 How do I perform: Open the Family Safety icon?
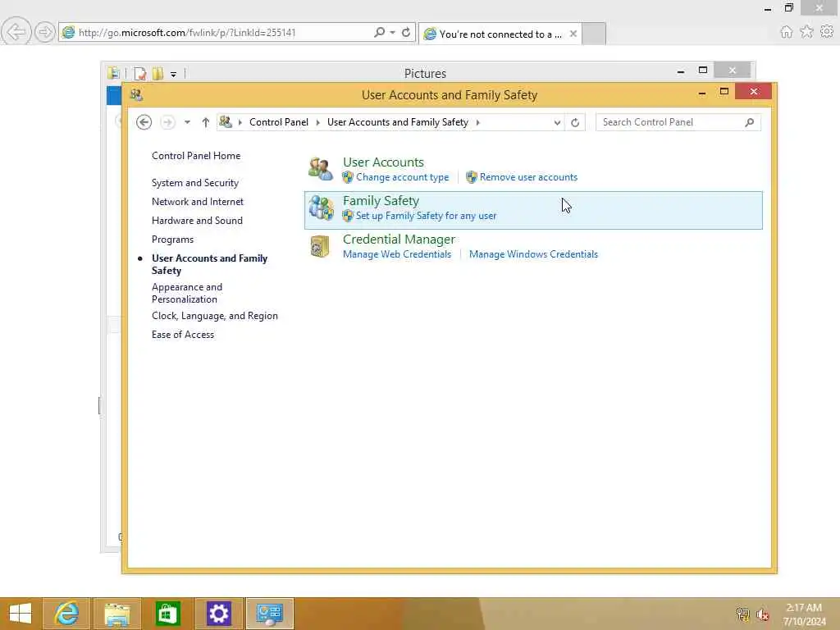pos(321,208)
